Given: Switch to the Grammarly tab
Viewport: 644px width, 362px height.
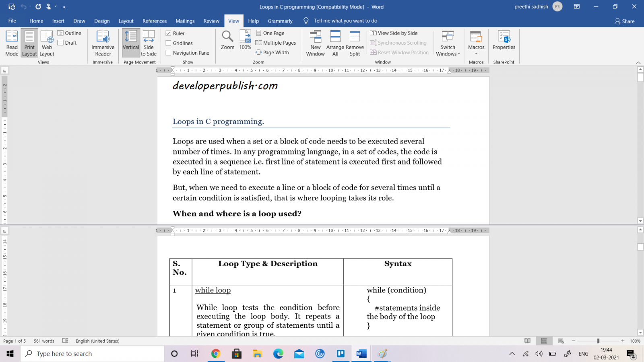Looking at the screenshot, I should tap(280, 21).
